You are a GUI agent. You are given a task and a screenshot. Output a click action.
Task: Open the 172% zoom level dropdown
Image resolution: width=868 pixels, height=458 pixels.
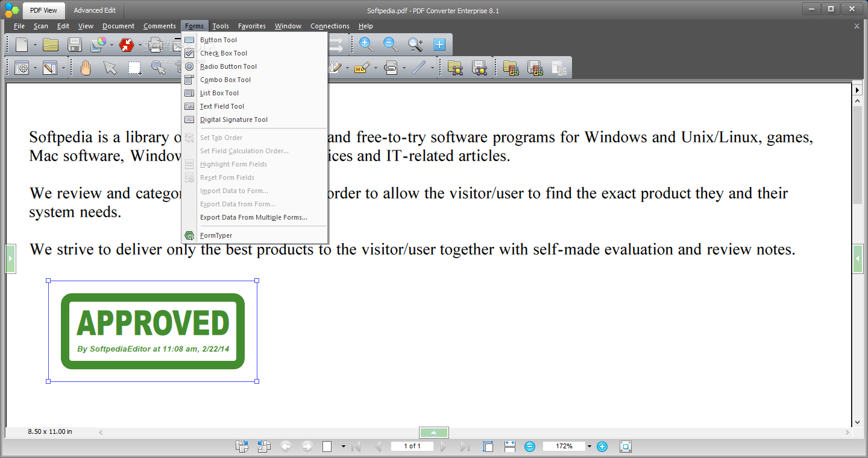click(x=590, y=447)
